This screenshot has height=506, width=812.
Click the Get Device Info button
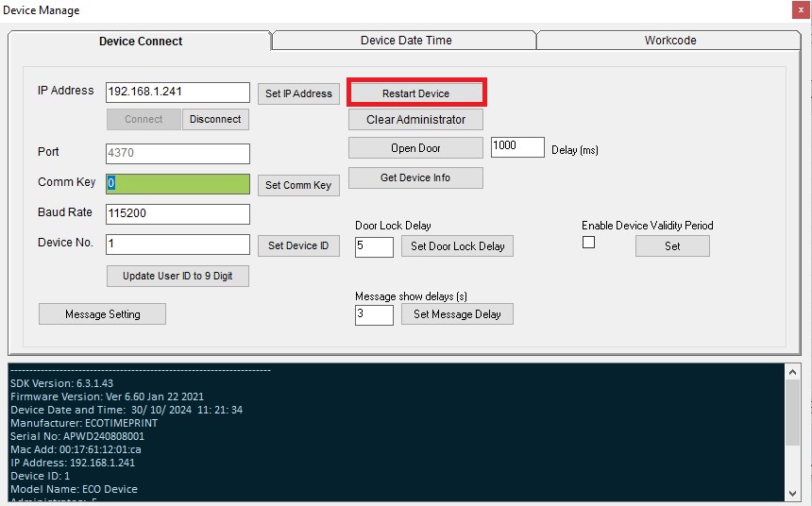(415, 177)
